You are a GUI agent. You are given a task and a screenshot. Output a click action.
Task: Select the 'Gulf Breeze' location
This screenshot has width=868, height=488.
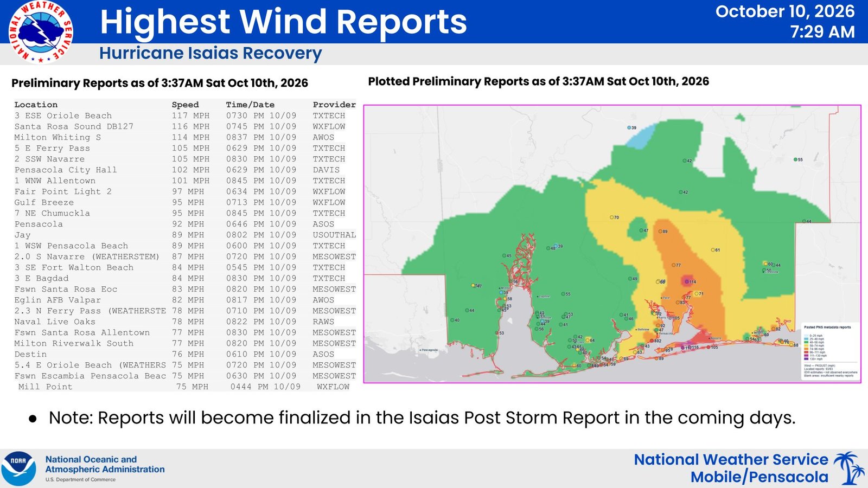(44, 202)
